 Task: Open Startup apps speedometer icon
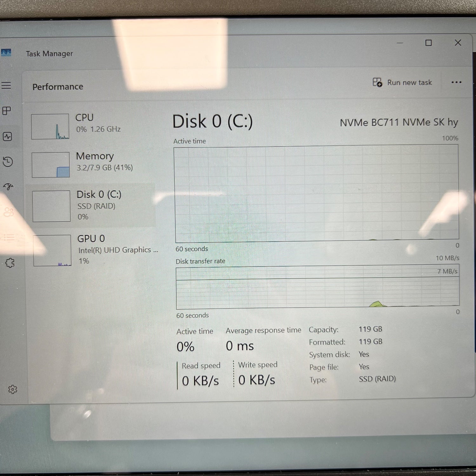[x=8, y=187]
